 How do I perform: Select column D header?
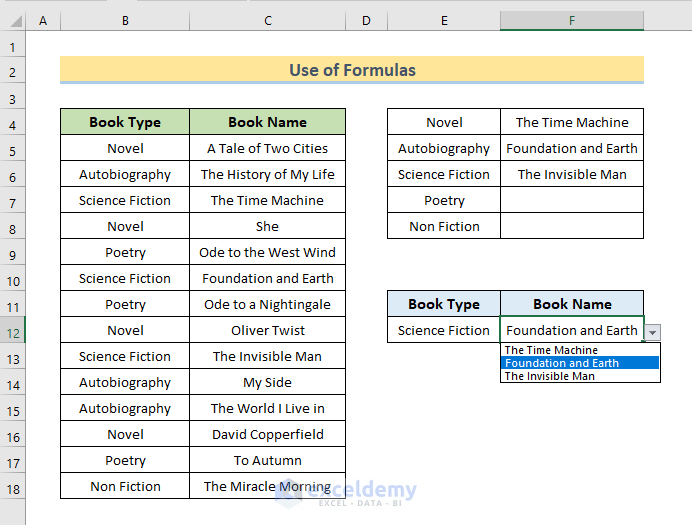366,21
